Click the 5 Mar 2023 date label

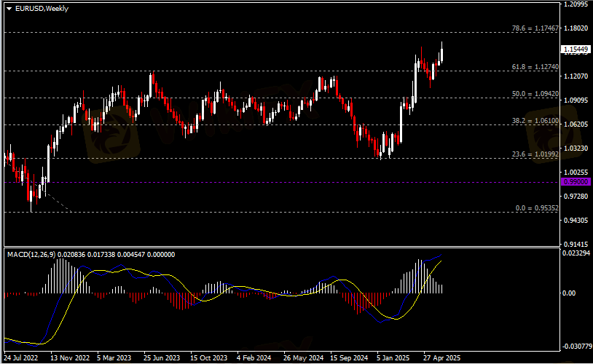click(114, 357)
